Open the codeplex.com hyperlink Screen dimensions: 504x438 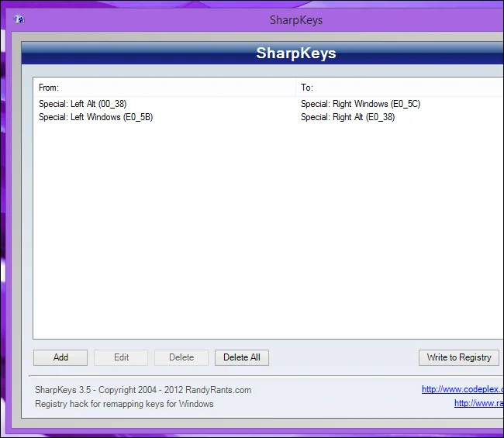click(x=463, y=389)
